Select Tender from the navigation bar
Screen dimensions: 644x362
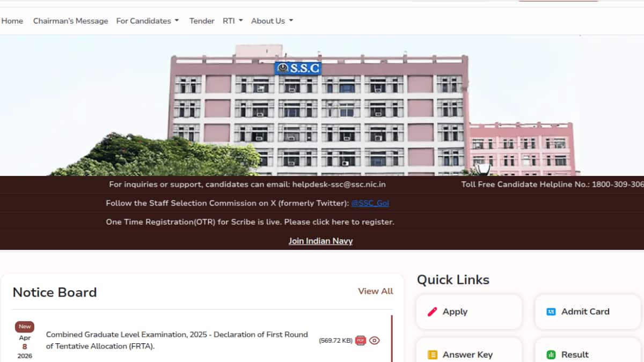point(202,21)
